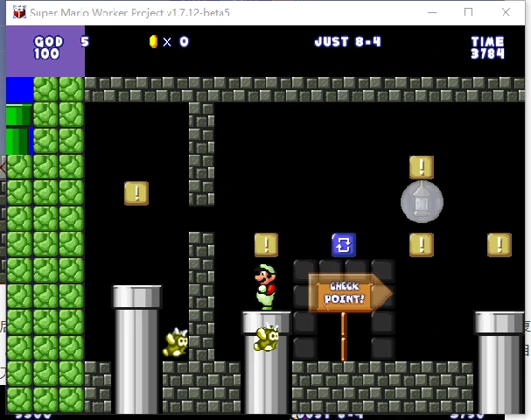
Task: Click the exclamation block above Mario
Action: tap(266, 244)
